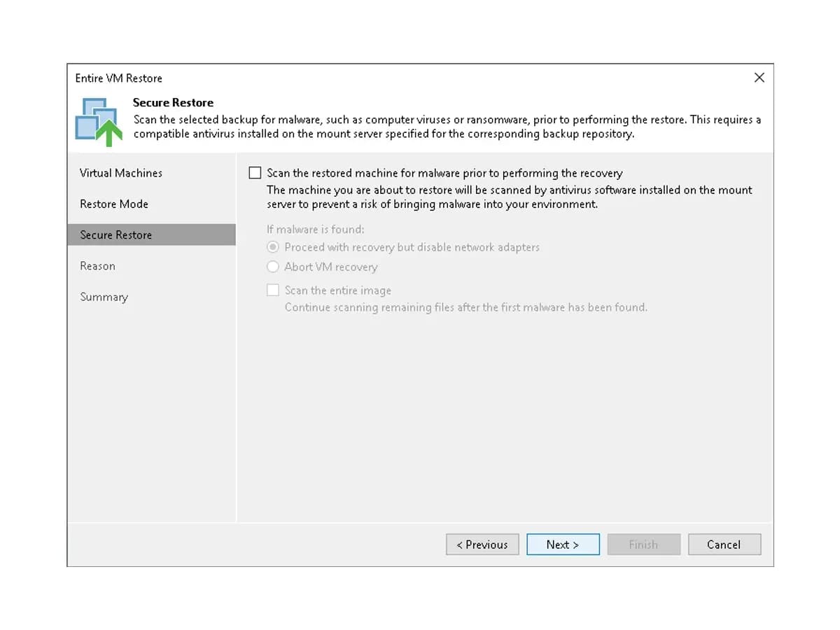Image resolution: width=840 pixels, height=630 pixels.
Task: Select Abort VM recovery option
Action: point(273,267)
